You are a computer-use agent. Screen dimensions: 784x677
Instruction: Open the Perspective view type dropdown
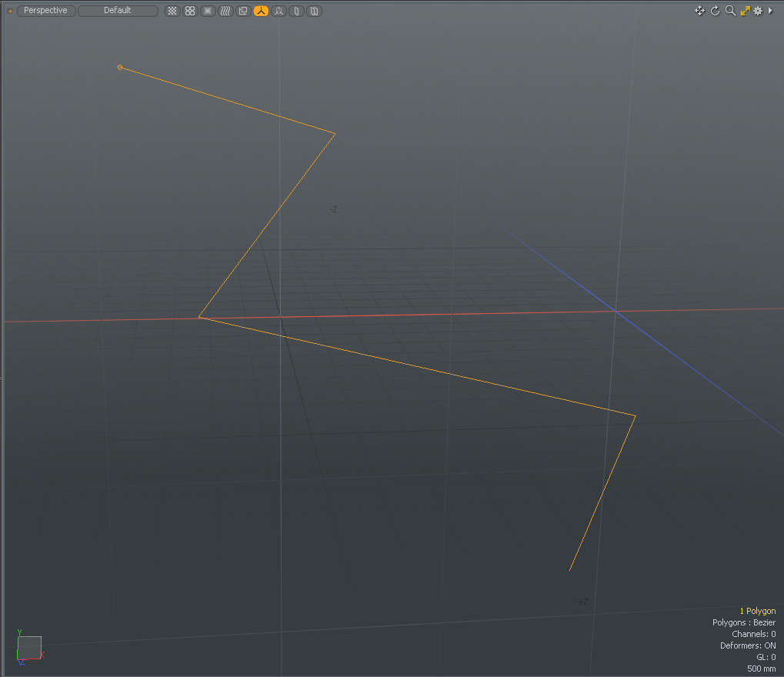[45, 11]
